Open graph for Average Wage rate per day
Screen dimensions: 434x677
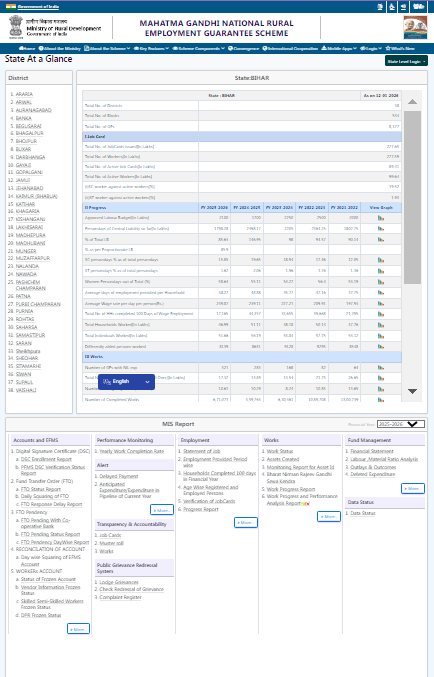coord(381,304)
